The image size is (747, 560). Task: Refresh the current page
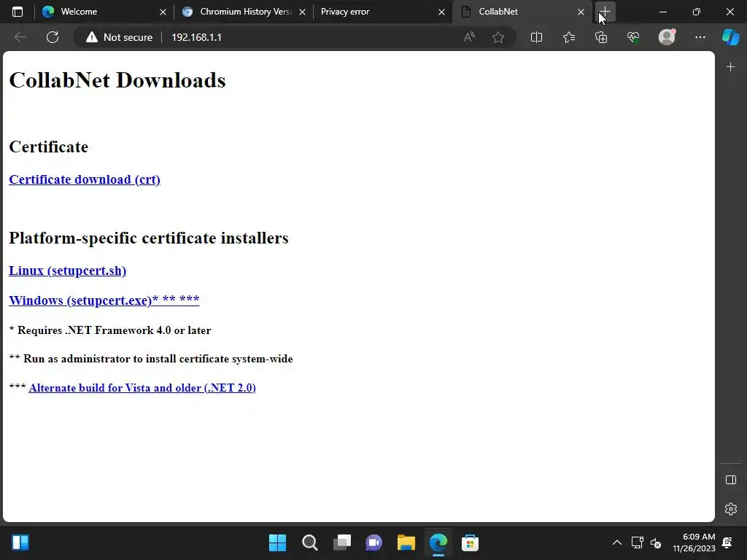53,37
